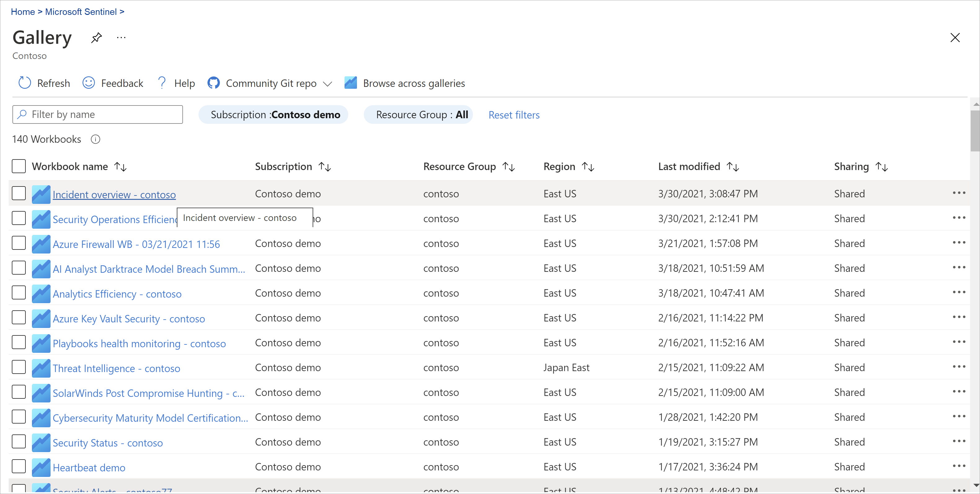The image size is (980, 494).
Task: Toggle the select-all workbooks checkbox
Action: pyautogui.click(x=19, y=166)
